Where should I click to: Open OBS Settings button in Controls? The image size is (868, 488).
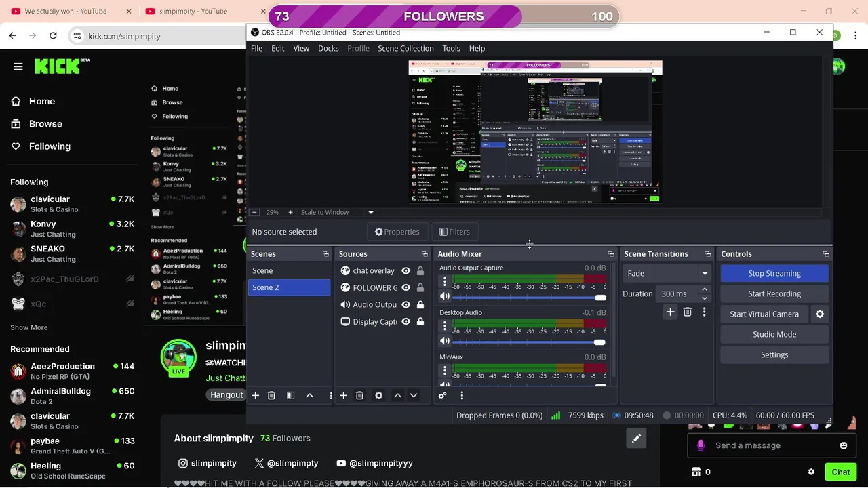pos(774,354)
